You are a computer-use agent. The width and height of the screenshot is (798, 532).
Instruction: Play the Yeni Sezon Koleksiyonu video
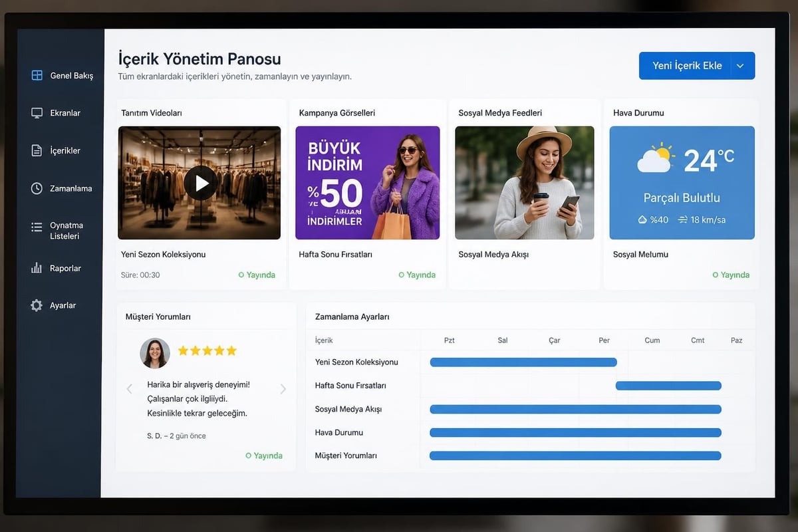pos(201,183)
